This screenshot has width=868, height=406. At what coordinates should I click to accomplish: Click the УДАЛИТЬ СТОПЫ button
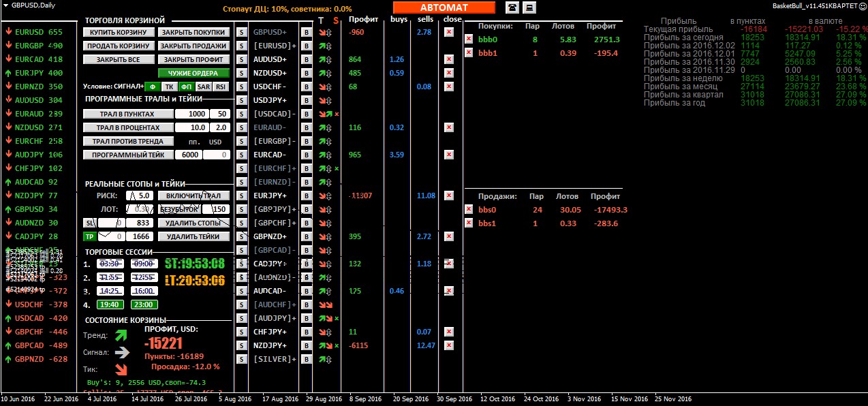click(x=193, y=223)
